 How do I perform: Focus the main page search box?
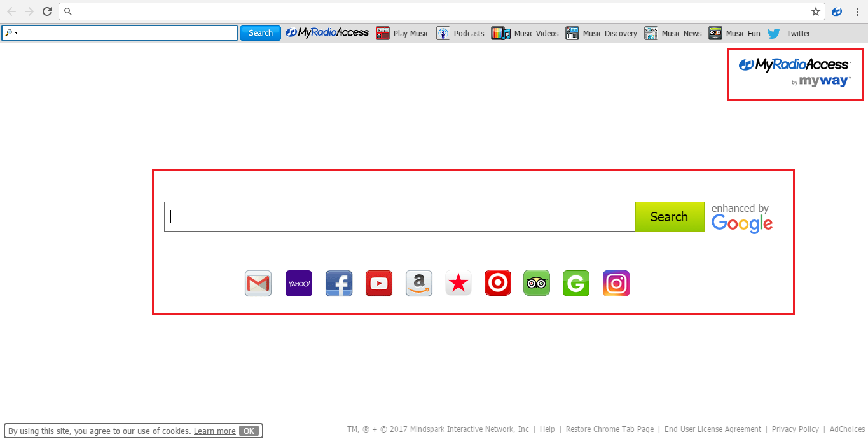400,217
